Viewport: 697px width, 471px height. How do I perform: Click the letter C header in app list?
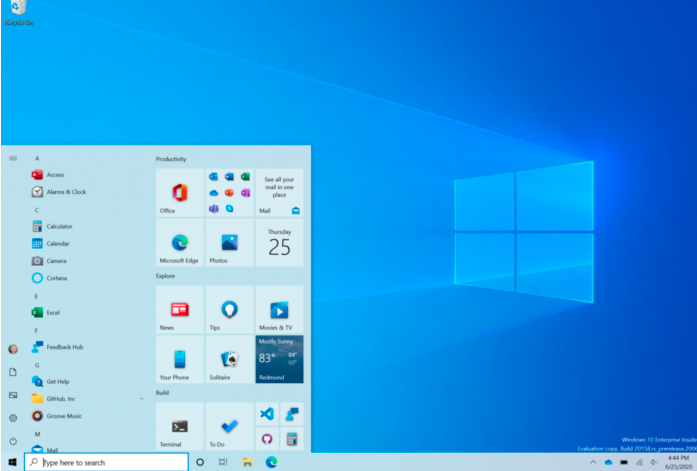point(37,210)
